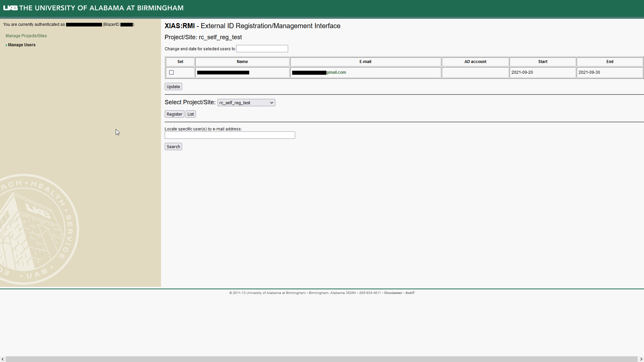Open the Disclaimer footer link
The width and height of the screenshot is (644, 362).
393,293
